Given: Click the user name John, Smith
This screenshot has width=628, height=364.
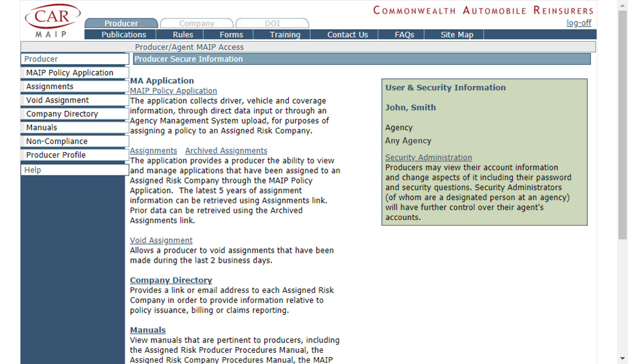Looking at the screenshot, I should [x=410, y=108].
